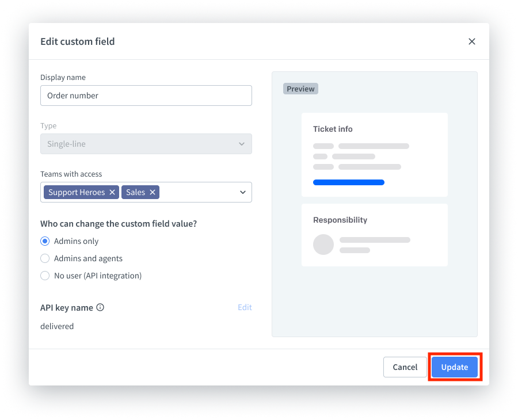Select Admins and agents radio option

click(x=45, y=258)
